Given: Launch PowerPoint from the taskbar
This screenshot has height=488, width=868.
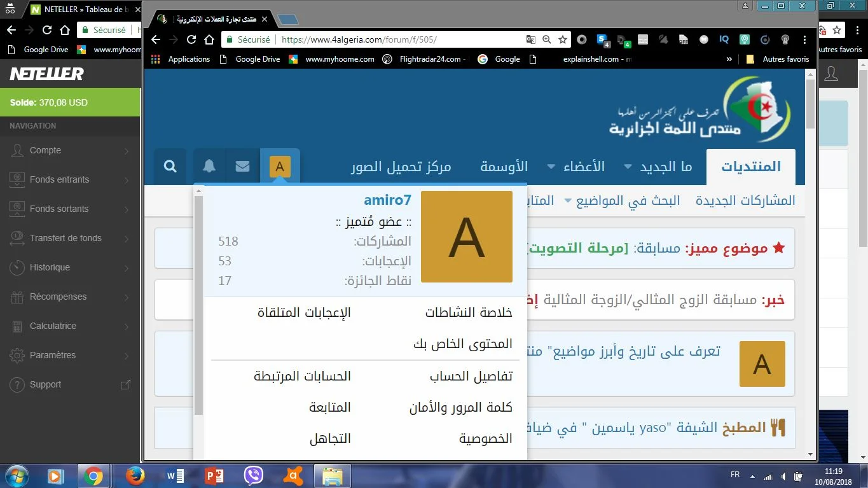Looking at the screenshot, I should (215, 475).
